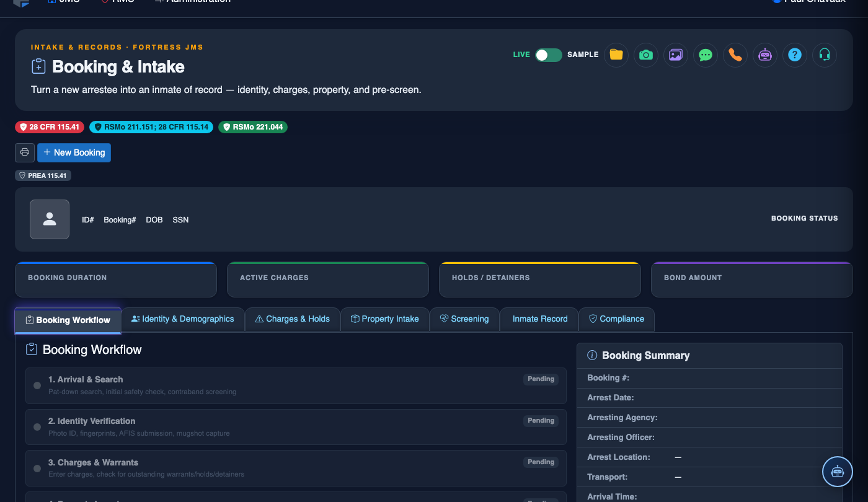This screenshot has height=502, width=868.
Task: Open the Charges & Holds tab
Action: tap(293, 319)
